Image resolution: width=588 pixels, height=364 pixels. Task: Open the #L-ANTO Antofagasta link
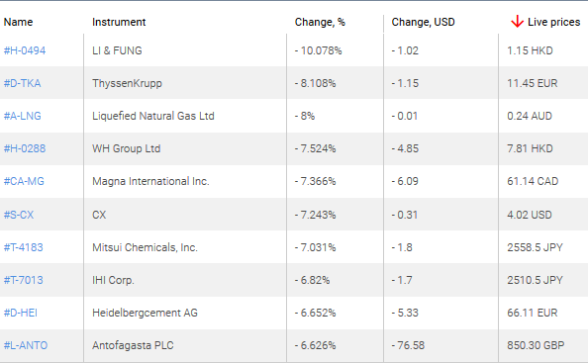[26, 345]
